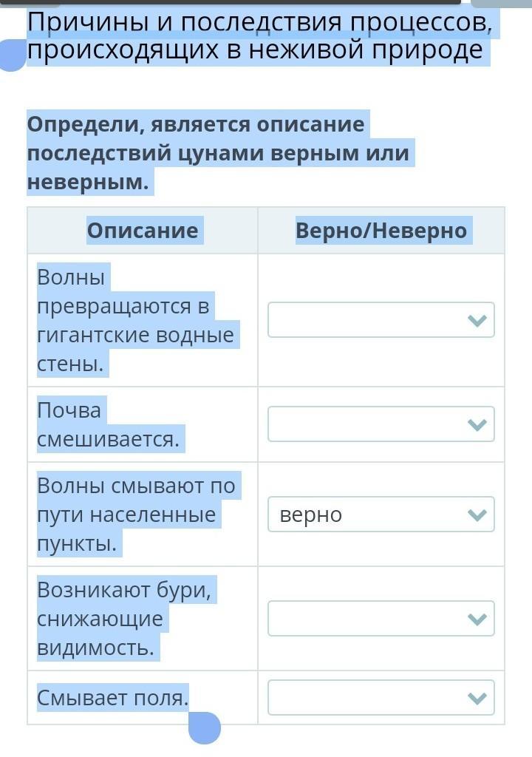Click chevron arrow in the 'Почва смешивается' row
Viewport: 532px width, 757px height.
click(x=477, y=424)
